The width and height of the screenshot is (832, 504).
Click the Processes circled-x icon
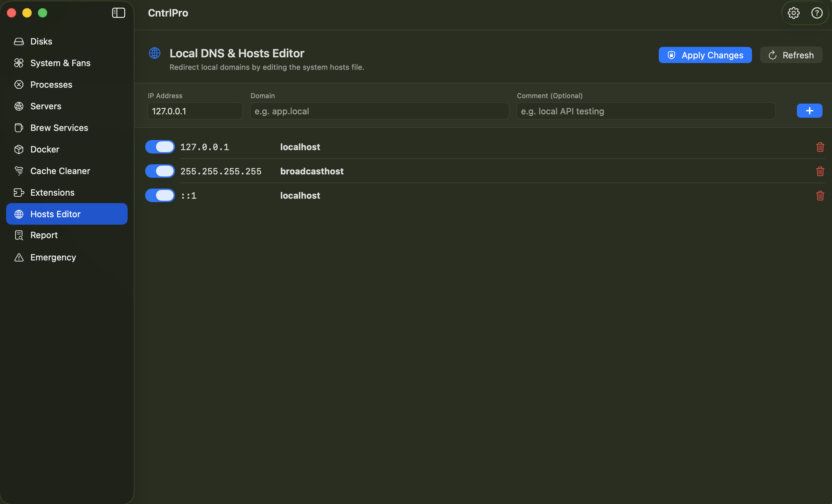point(19,85)
